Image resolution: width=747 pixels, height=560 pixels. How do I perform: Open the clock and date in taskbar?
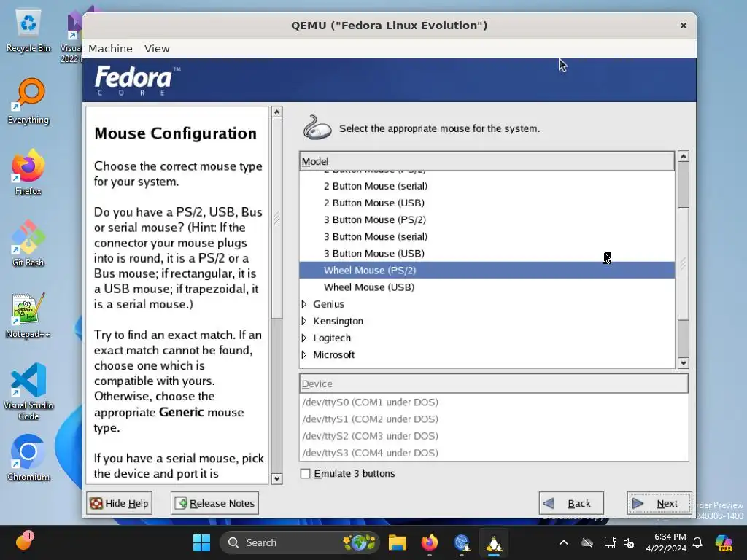coord(666,542)
